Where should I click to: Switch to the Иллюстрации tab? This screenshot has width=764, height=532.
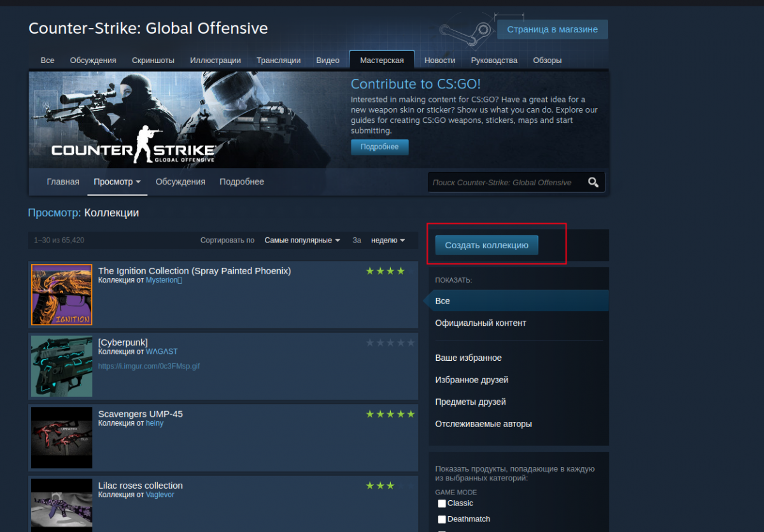pyautogui.click(x=215, y=60)
